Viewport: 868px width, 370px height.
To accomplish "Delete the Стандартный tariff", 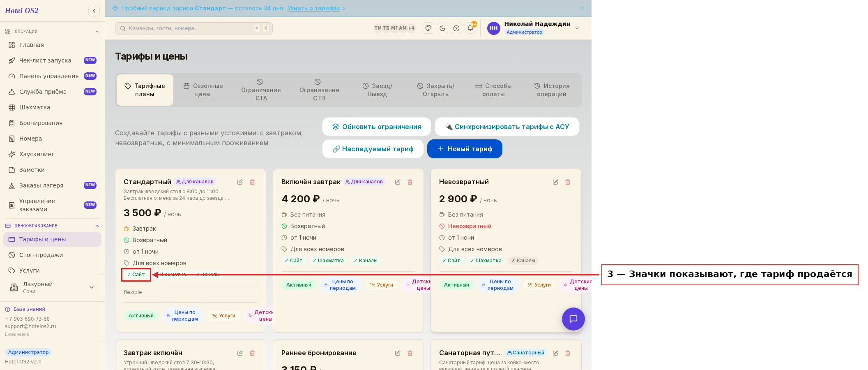I will coord(252,182).
